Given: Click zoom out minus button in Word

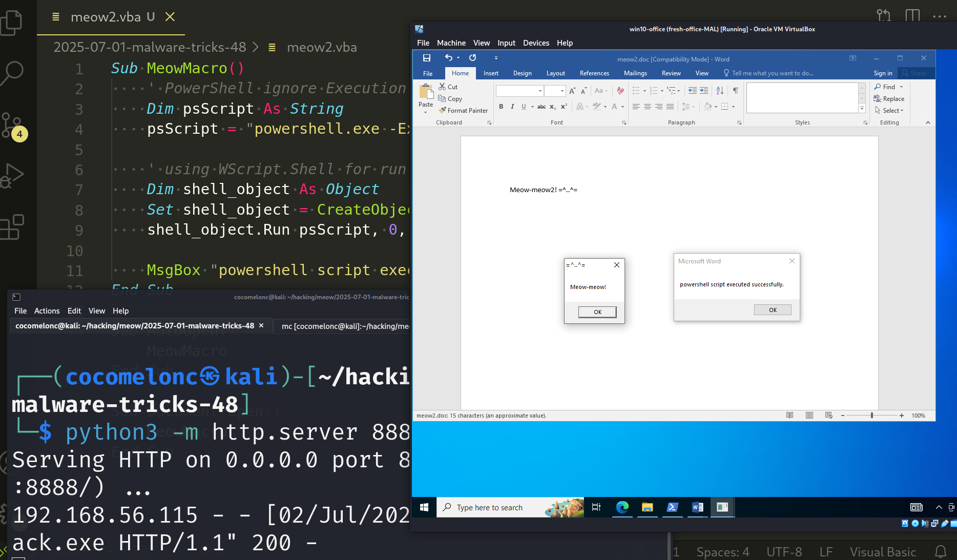Looking at the screenshot, I should pos(843,416).
